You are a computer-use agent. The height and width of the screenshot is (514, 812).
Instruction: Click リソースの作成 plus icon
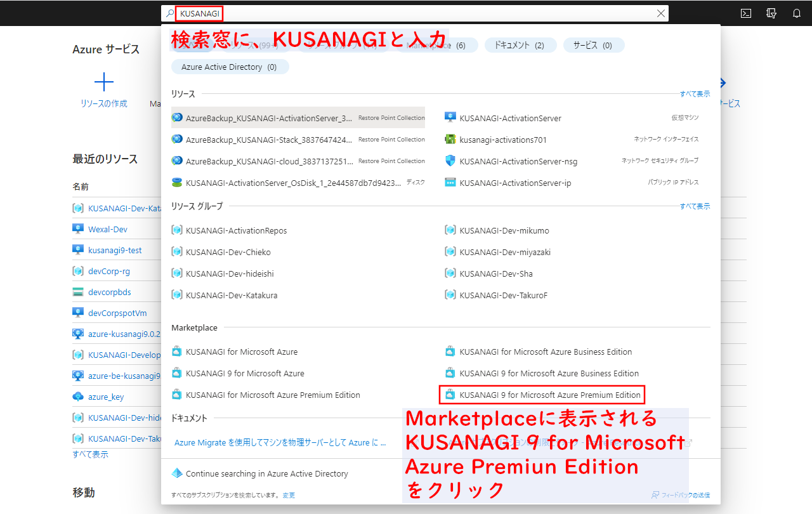pos(103,82)
